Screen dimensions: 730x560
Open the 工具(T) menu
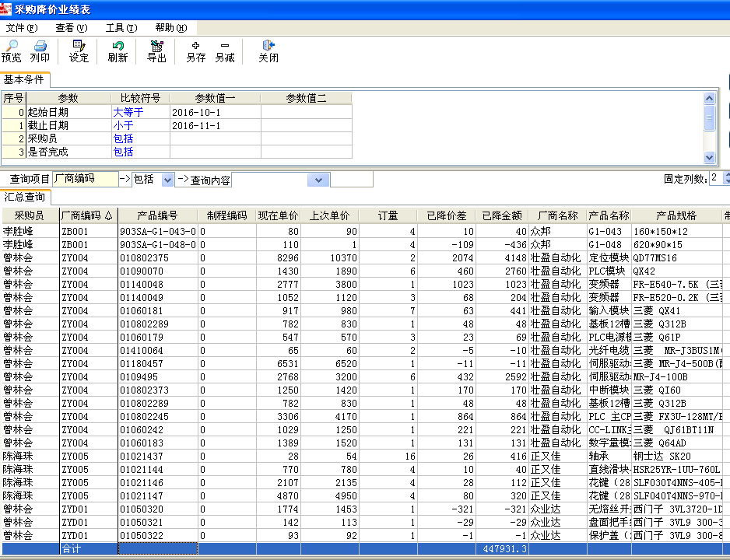click(x=121, y=28)
